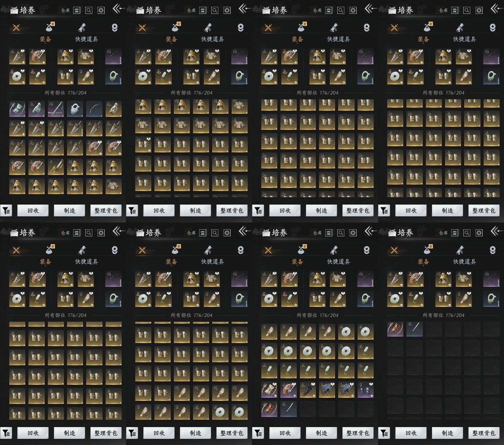Pick the hourglass item in the nearly empty inventory
504x445 pixels.
(x=395, y=329)
